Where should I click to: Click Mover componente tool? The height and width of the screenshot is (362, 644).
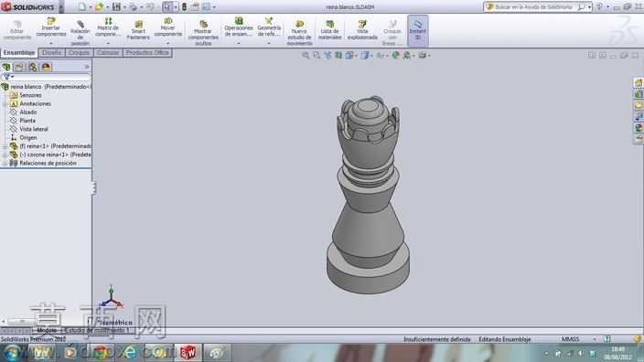[168, 27]
